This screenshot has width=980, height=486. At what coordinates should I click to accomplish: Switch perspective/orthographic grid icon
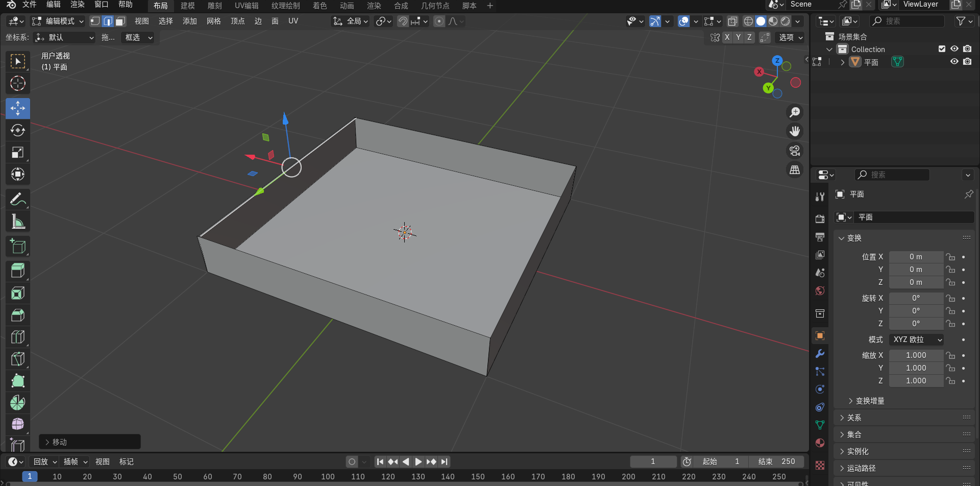(x=795, y=170)
